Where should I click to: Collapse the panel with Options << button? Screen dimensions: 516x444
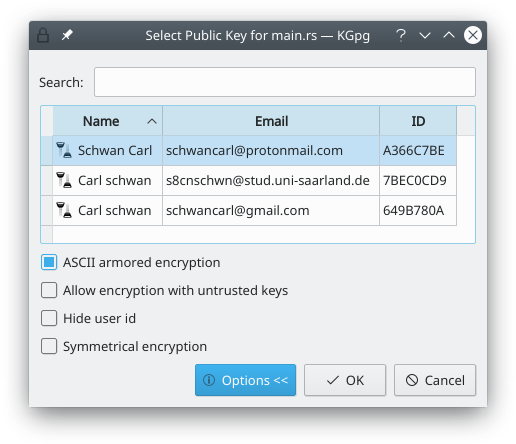(x=245, y=380)
